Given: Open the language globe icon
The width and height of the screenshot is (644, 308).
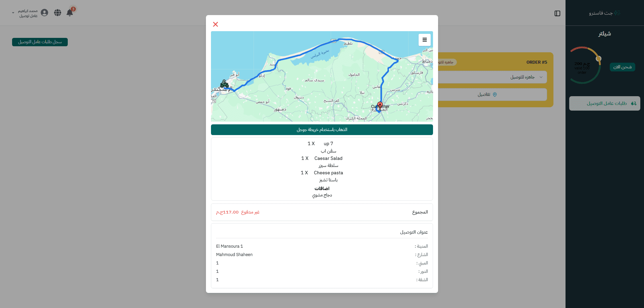Looking at the screenshot, I should click(x=58, y=13).
